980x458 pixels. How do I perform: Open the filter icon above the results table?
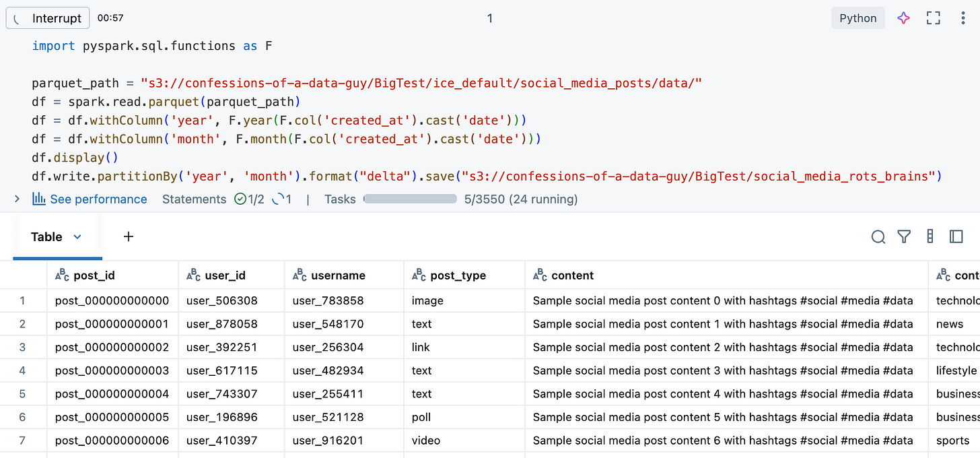[x=904, y=236]
